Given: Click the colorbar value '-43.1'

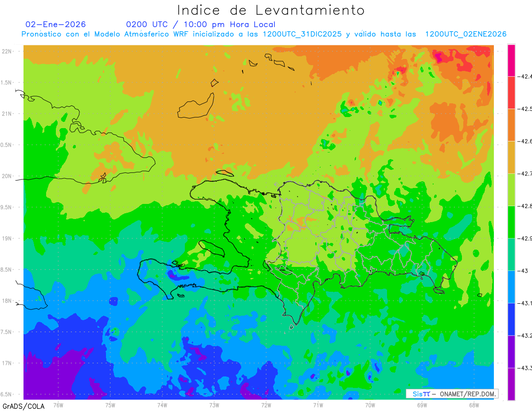Looking at the screenshot, I should [525, 303].
